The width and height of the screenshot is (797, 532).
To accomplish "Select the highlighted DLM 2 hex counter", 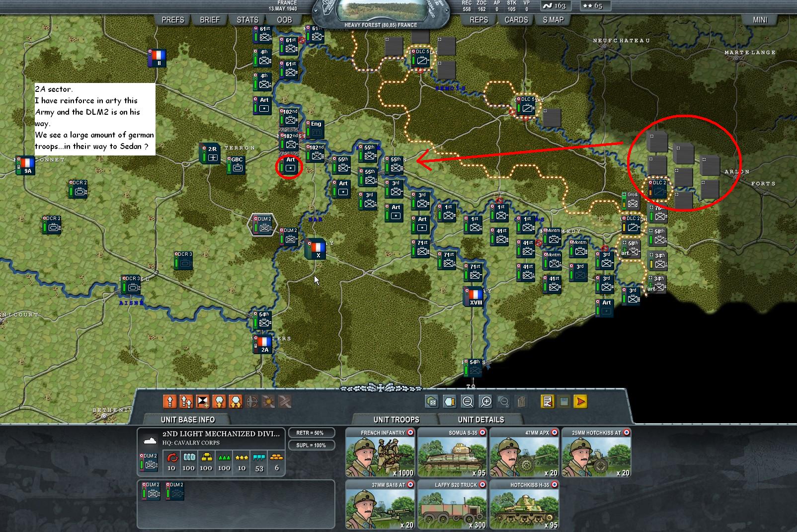I will (x=262, y=225).
